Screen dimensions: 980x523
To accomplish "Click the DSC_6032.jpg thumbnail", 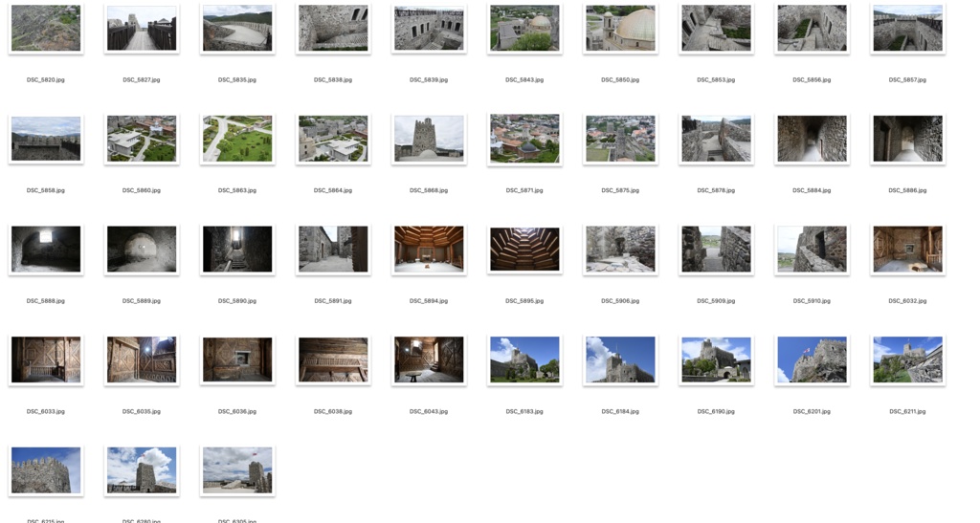I will [x=907, y=249].
